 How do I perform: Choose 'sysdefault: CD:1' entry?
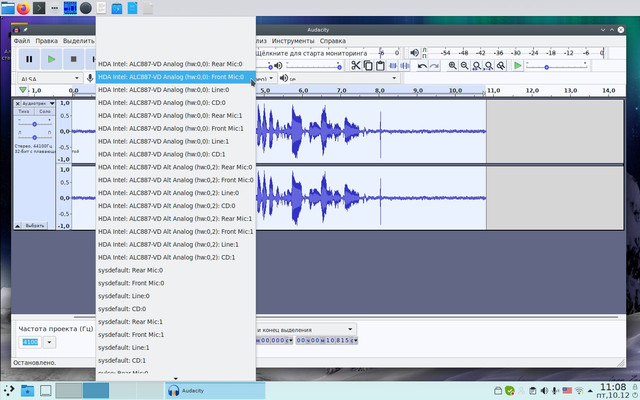(x=176, y=360)
